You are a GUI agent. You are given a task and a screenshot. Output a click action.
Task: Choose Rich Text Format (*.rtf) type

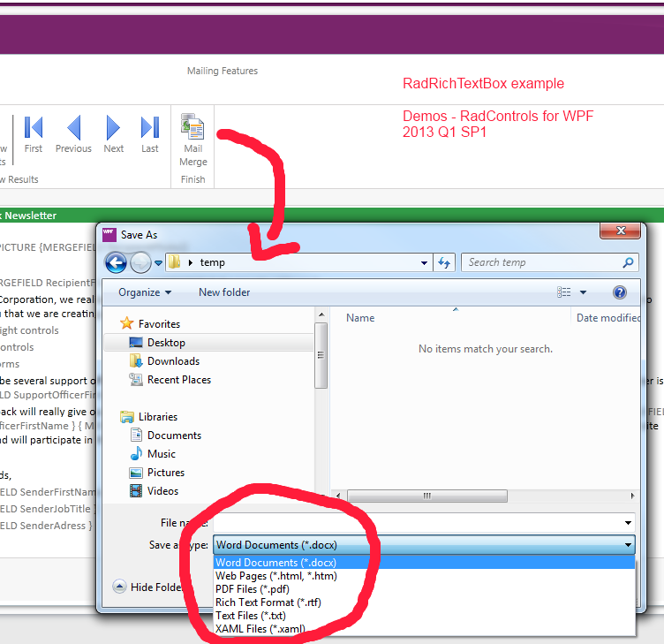(425, 602)
